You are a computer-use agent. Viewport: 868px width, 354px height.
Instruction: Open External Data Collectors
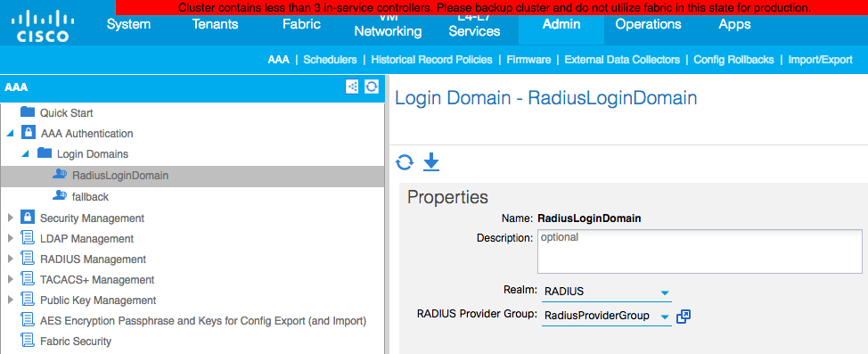[622, 59]
